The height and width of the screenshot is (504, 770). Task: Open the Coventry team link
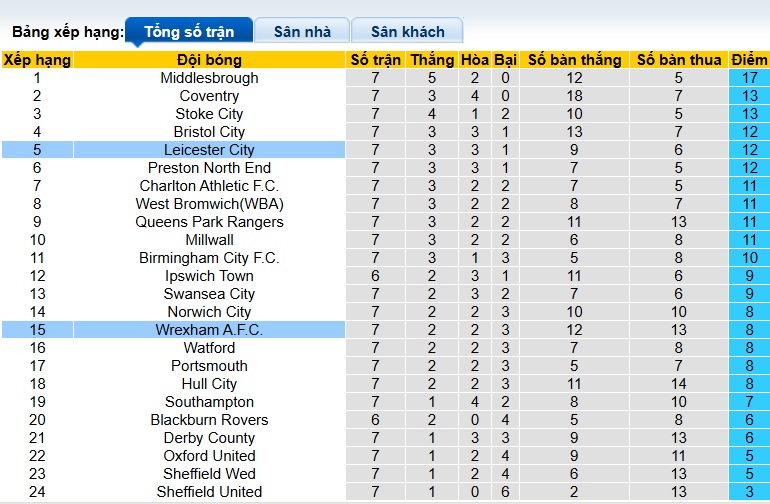click(x=209, y=96)
